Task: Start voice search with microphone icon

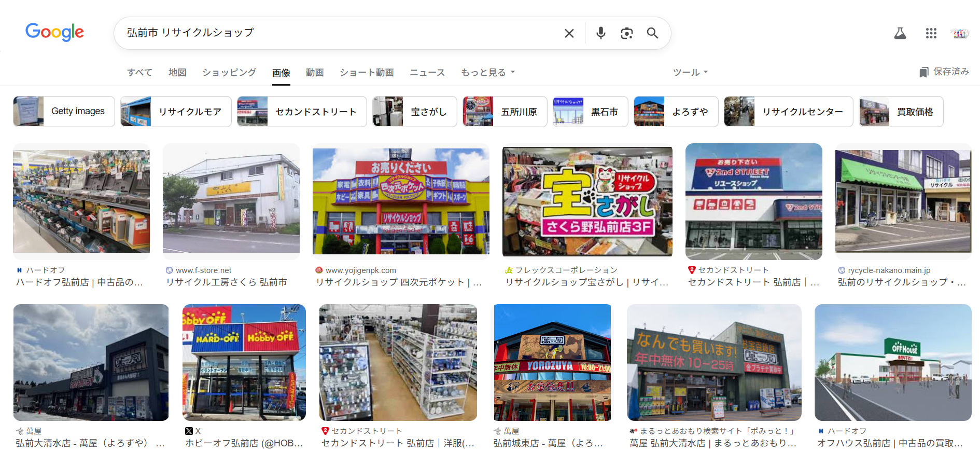Action: coord(600,33)
